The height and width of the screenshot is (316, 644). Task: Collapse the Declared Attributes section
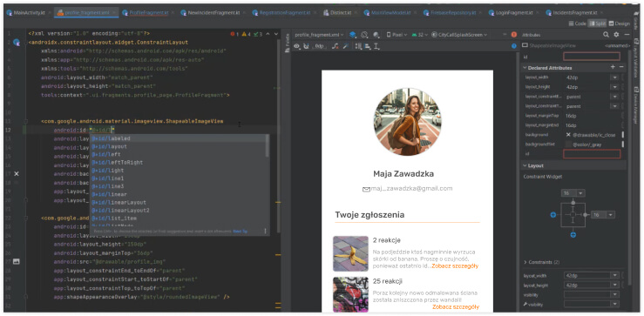click(x=525, y=68)
